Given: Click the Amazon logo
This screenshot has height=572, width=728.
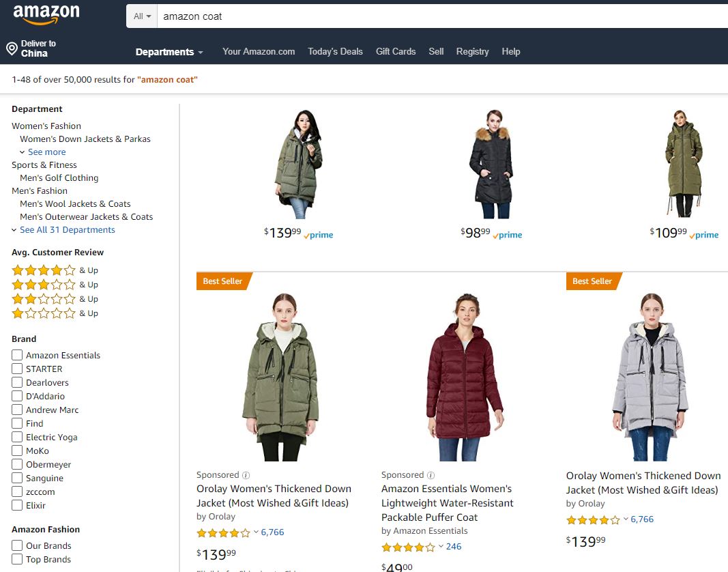Looking at the screenshot, I should click(46, 14).
